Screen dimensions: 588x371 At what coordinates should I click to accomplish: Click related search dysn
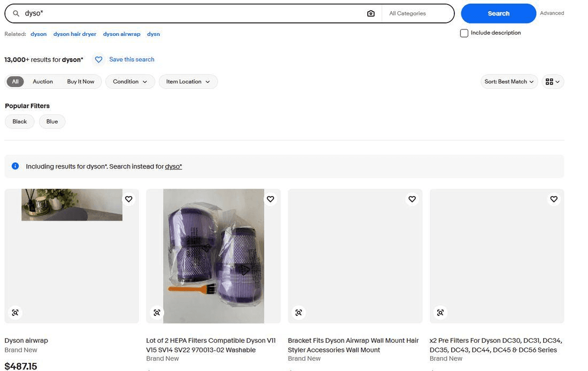click(153, 34)
